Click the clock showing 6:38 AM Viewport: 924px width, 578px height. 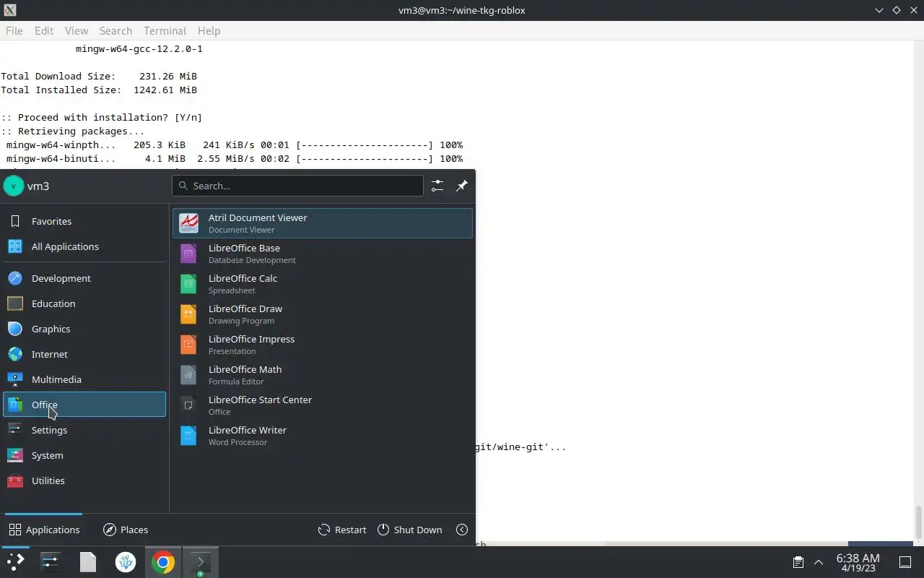click(858, 562)
